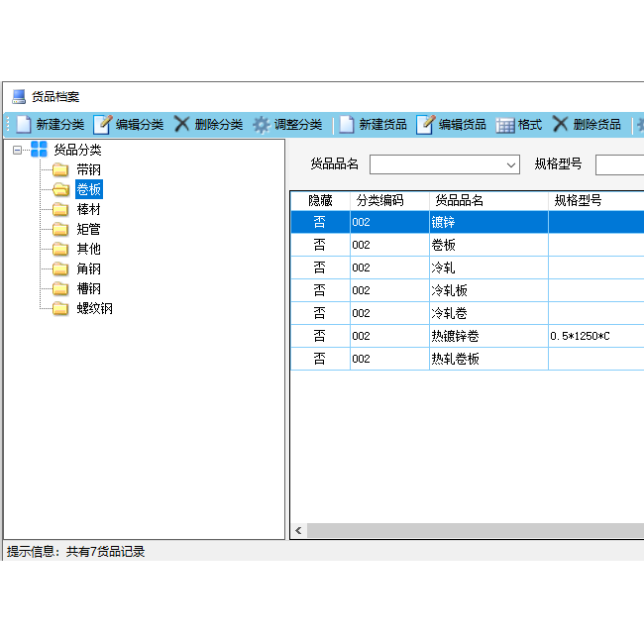Click the 调整分类 gear icon
This screenshot has width=644, height=644.
262,125
